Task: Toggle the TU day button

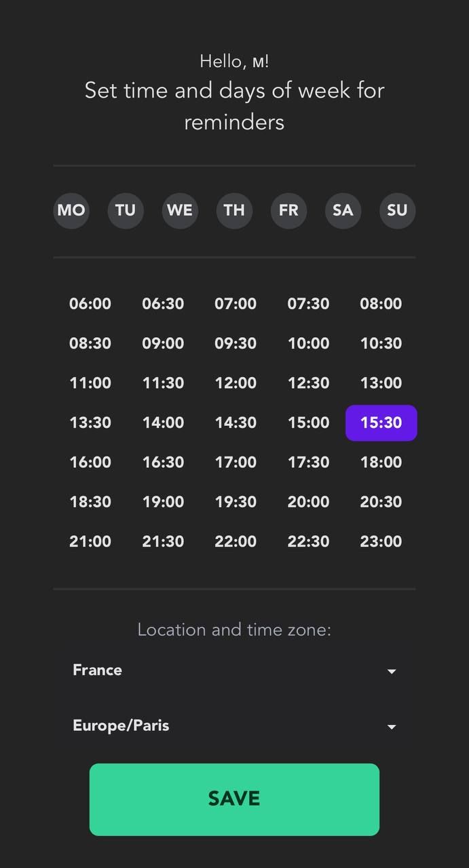Action: point(126,211)
